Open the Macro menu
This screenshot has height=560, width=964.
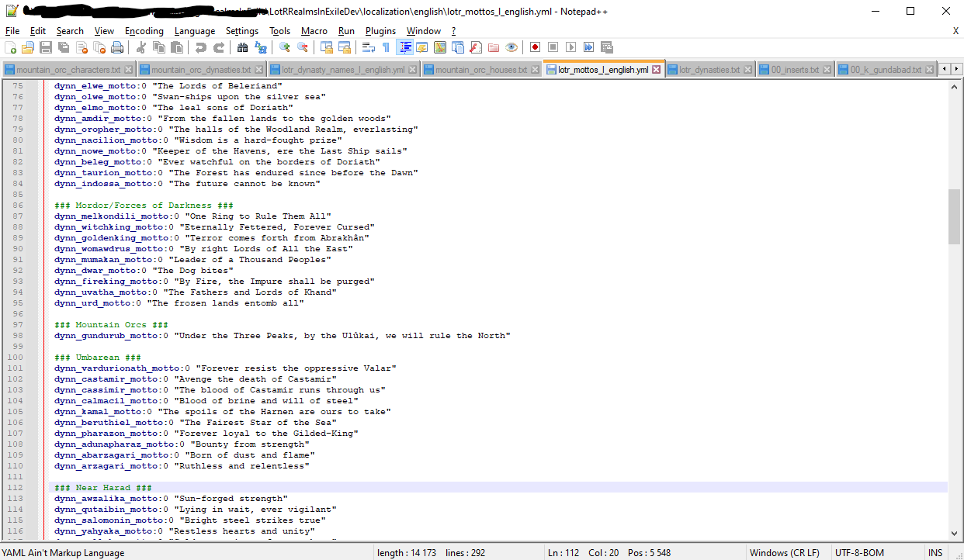[x=314, y=31]
